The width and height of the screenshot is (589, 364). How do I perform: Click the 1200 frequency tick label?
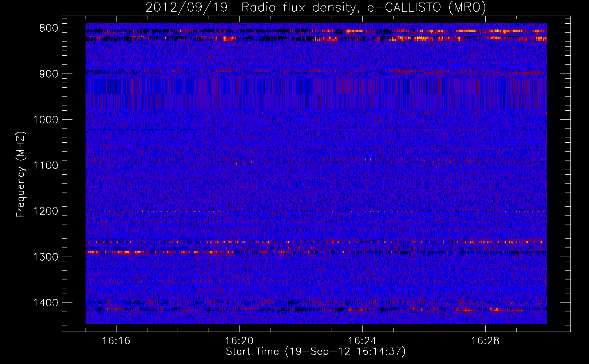click(46, 211)
